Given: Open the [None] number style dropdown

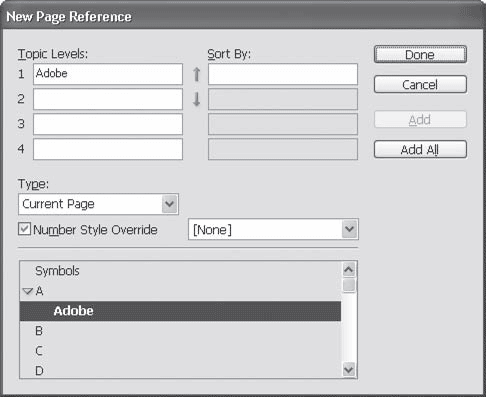Looking at the screenshot, I should coord(273,229).
